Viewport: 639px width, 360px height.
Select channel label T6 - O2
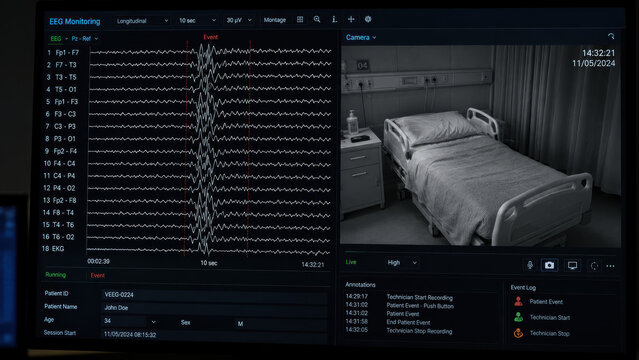coord(63,237)
